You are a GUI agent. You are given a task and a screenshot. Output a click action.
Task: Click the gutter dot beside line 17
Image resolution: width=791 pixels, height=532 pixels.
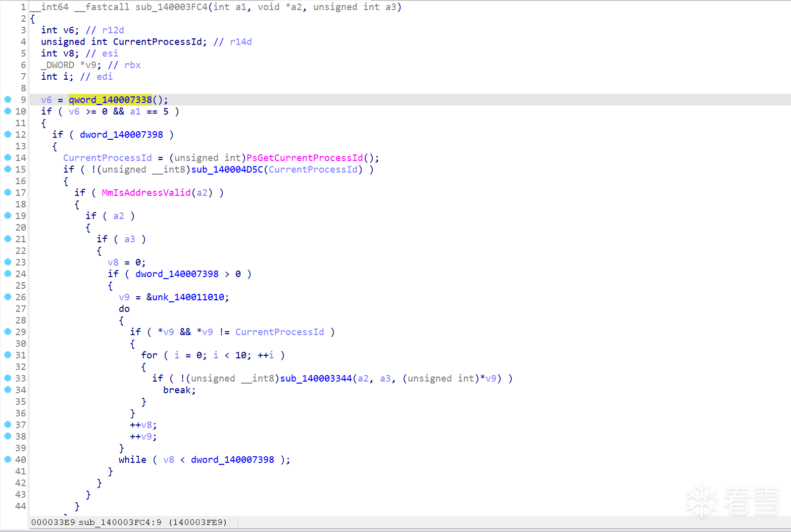pyautogui.click(x=8, y=192)
